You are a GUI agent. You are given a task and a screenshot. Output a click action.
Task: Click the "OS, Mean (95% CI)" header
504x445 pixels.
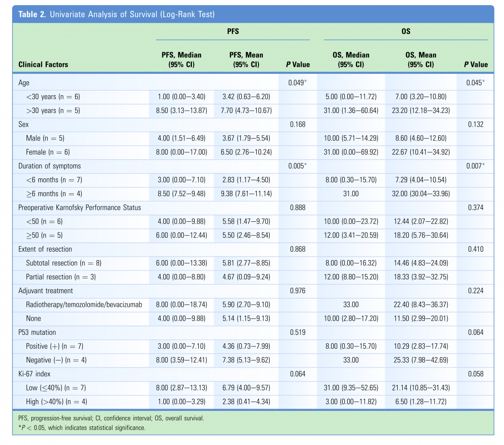click(x=420, y=60)
